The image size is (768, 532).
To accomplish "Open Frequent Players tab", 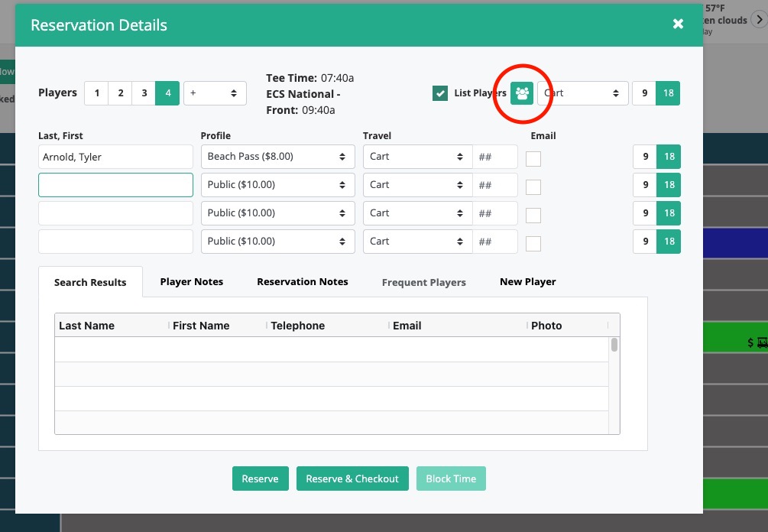I will (423, 282).
